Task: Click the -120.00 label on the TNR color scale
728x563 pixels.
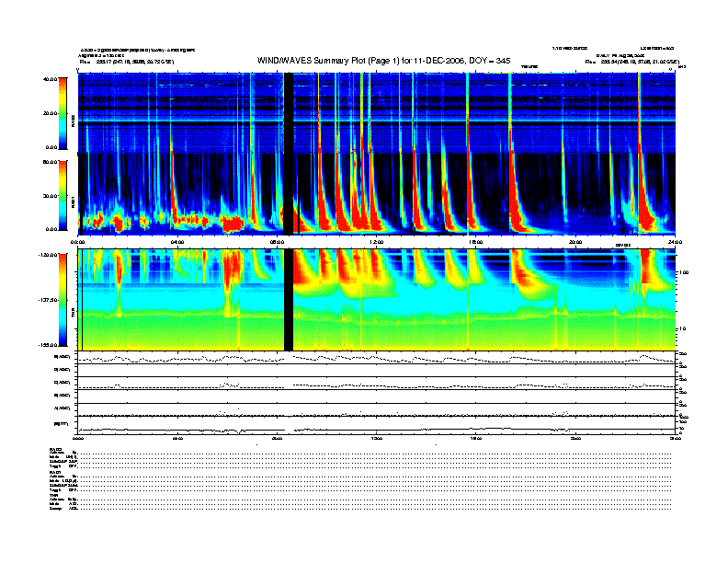Action: [x=49, y=255]
